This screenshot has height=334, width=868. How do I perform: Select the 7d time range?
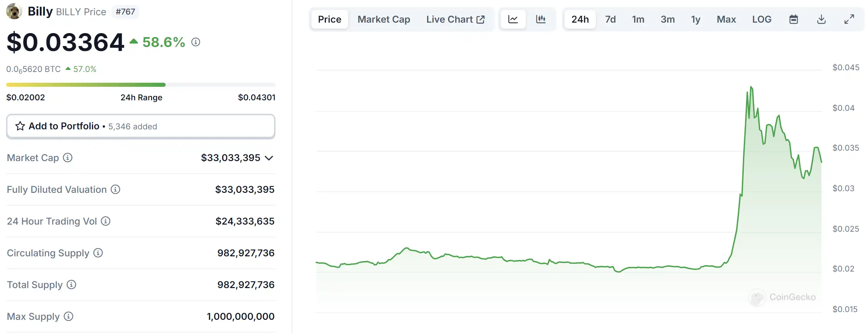click(610, 19)
